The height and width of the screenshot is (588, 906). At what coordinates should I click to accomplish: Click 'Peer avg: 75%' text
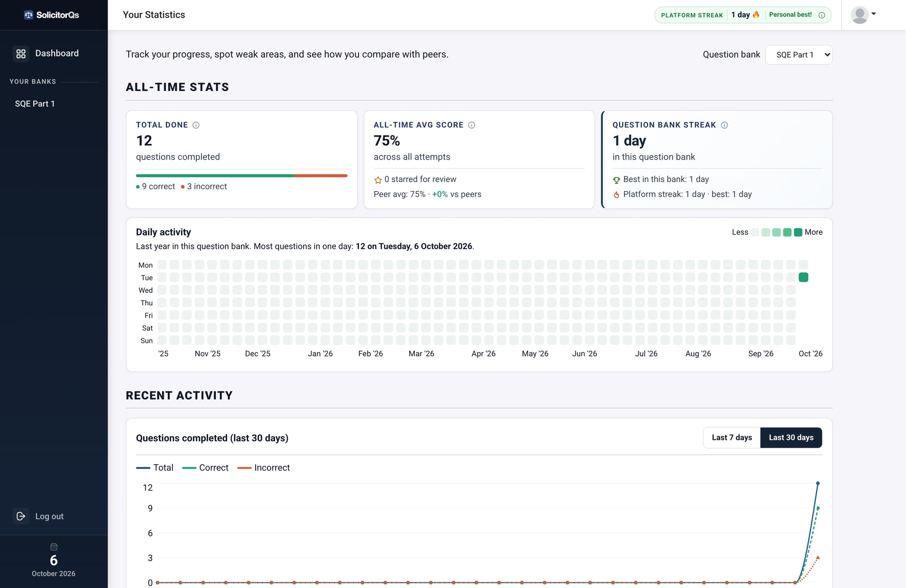[399, 195]
